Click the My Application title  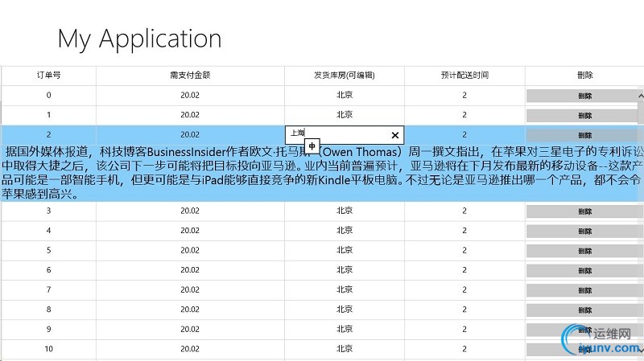139,39
